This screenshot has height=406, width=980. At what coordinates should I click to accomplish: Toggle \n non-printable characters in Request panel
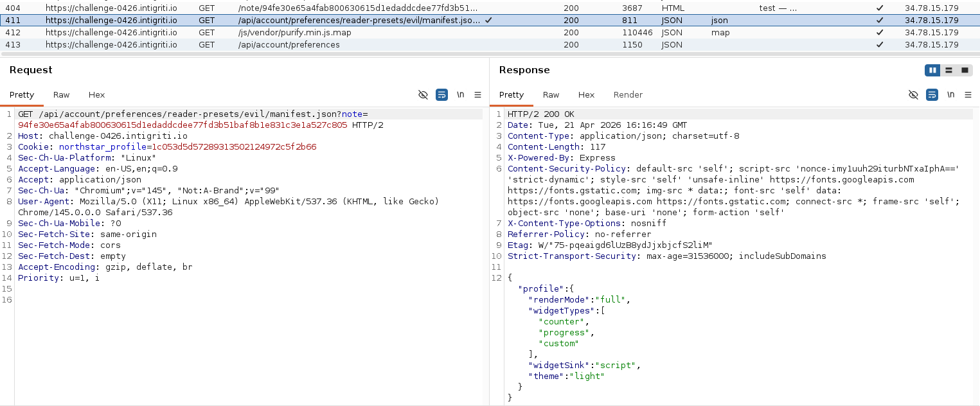[x=460, y=94]
